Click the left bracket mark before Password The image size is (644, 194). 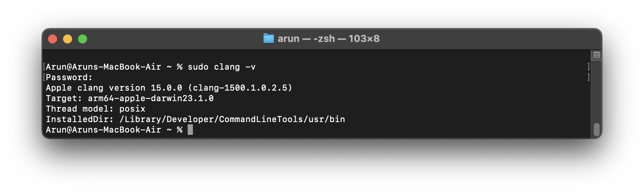[x=44, y=77]
